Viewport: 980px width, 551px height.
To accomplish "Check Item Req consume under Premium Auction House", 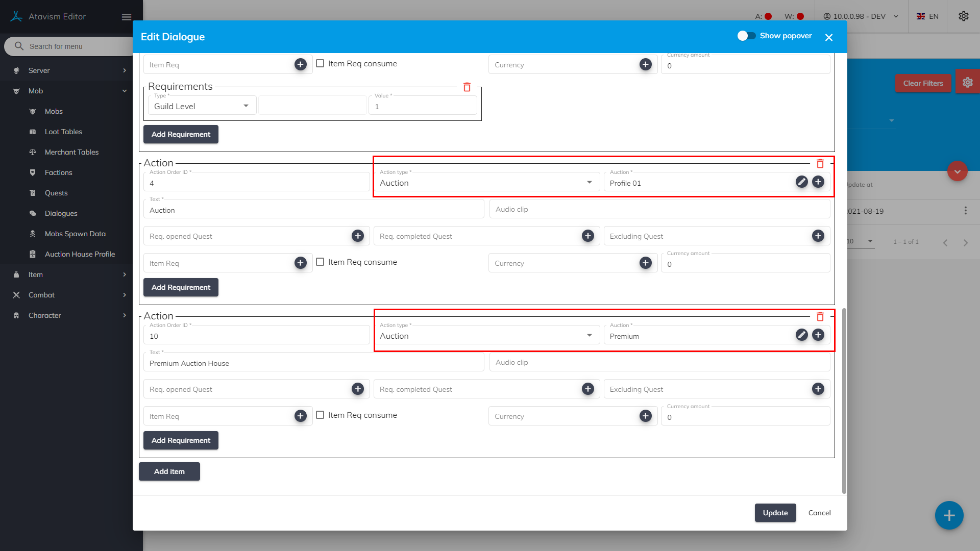I will coord(320,415).
